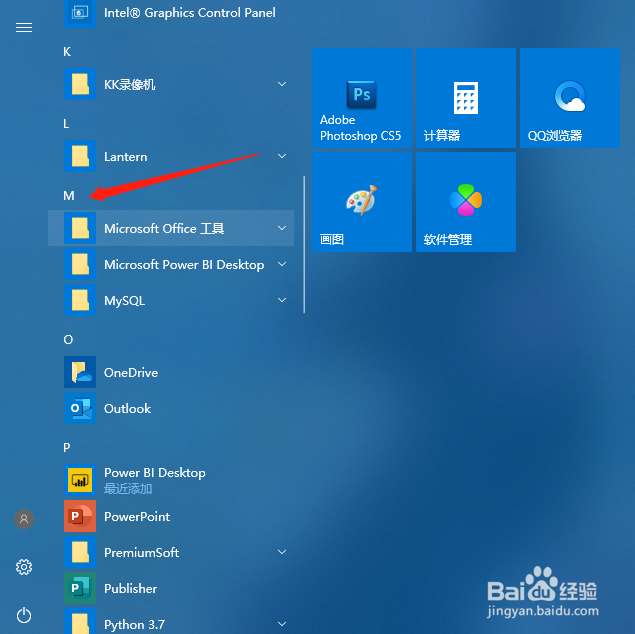This screenshot has height=634, width=635.
Task: Click the "KK录像机" folder name
Action: [x=130, y=85]
